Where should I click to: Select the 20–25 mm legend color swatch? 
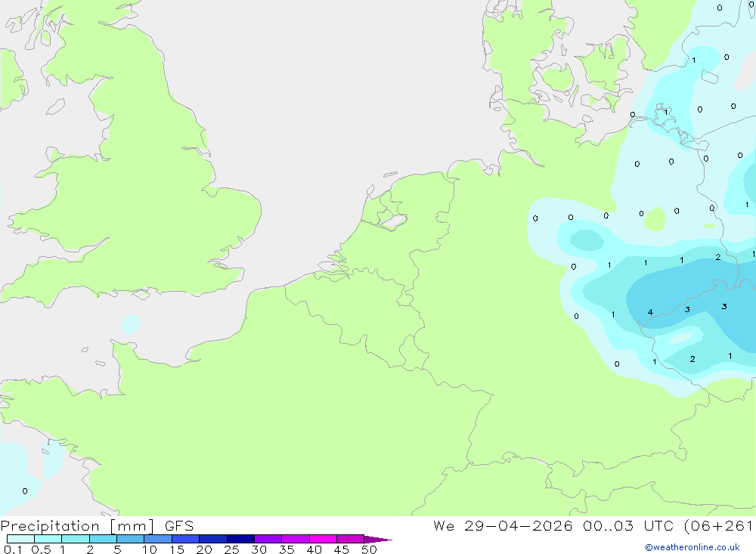click(213, 539)
